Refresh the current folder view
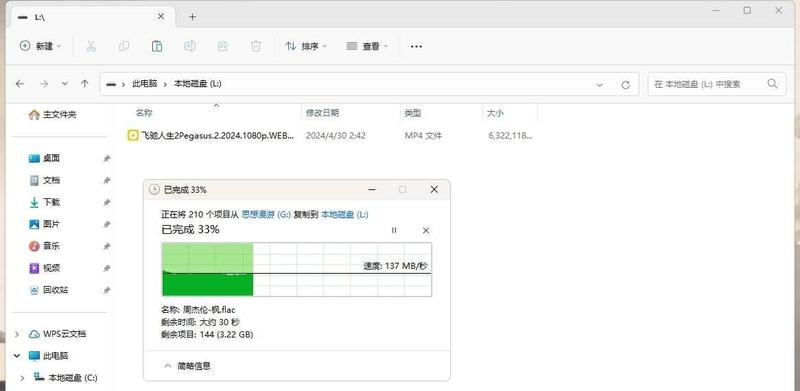Screen dimensions: 800x391 pyautogui.click(x=626, y=85)
